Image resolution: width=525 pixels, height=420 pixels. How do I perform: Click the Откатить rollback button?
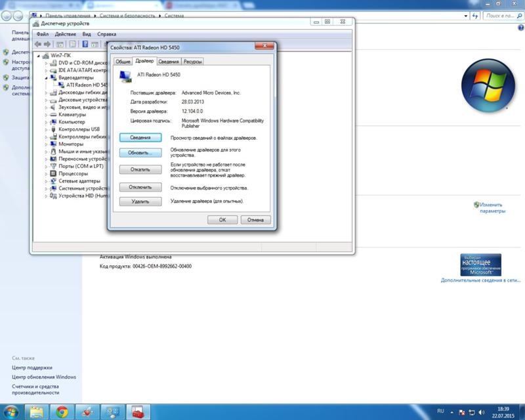(140, 169)
